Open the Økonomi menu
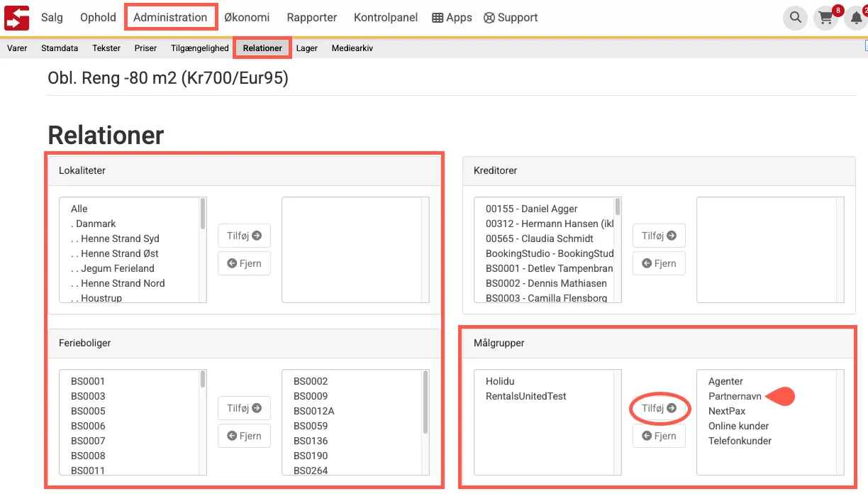This screenshot has height=494, width=868. click(247, 17)
